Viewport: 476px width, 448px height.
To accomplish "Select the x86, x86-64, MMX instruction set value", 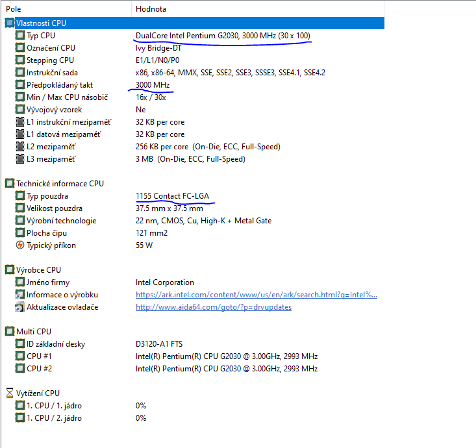I will coord(231,73).
